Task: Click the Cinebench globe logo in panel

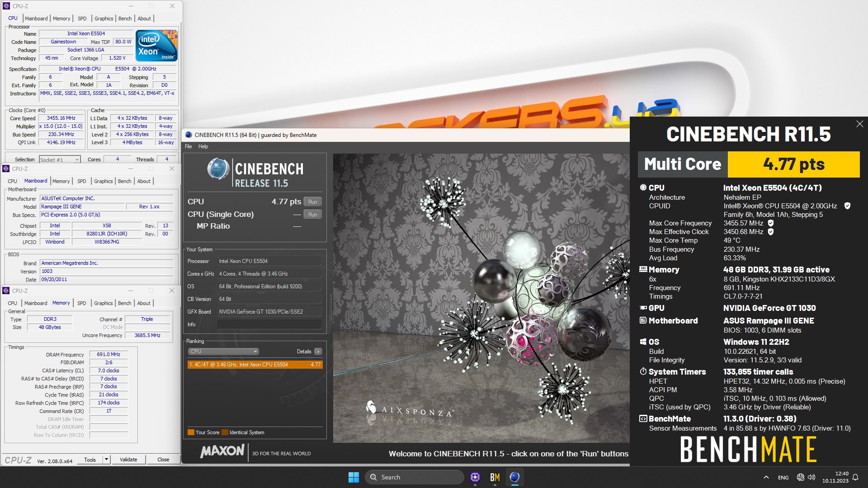Action: click(218, 169)
